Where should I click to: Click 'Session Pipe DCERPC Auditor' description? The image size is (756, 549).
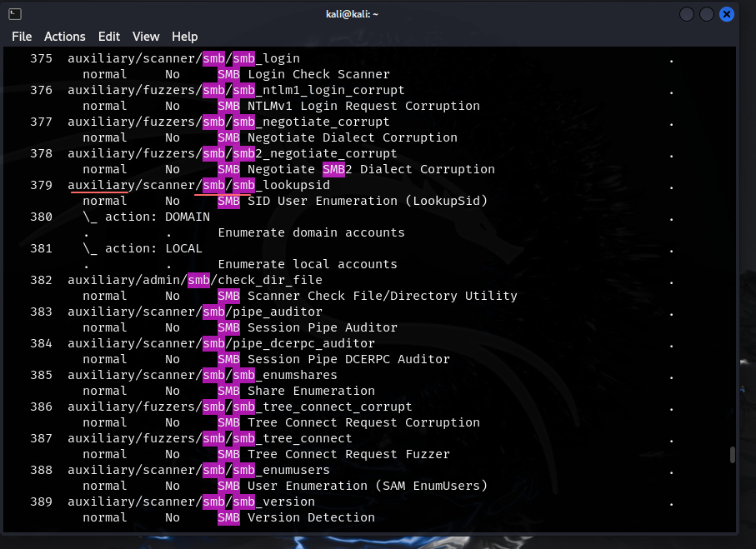tap(348, 360)
